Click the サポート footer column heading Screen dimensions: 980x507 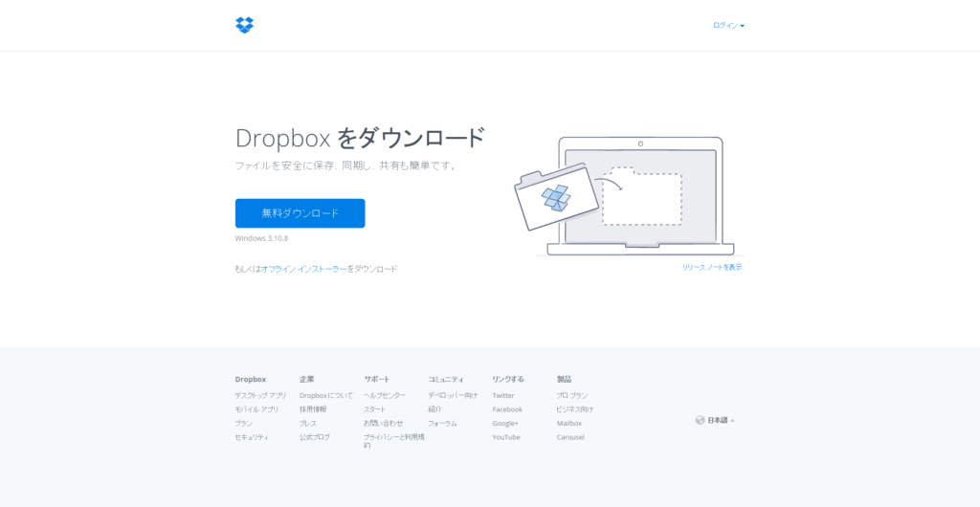click(x=377, y=379)
